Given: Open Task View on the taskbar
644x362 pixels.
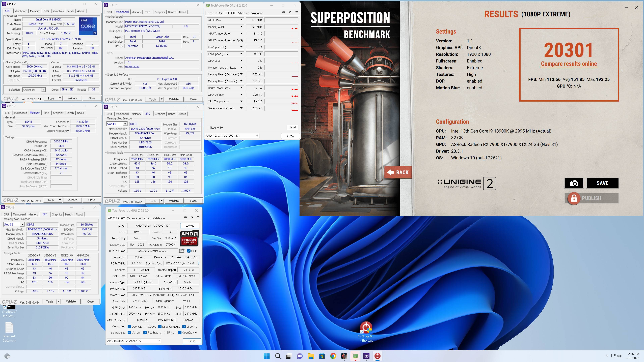Looking at the screenshot, I should [x=288, y=356].
